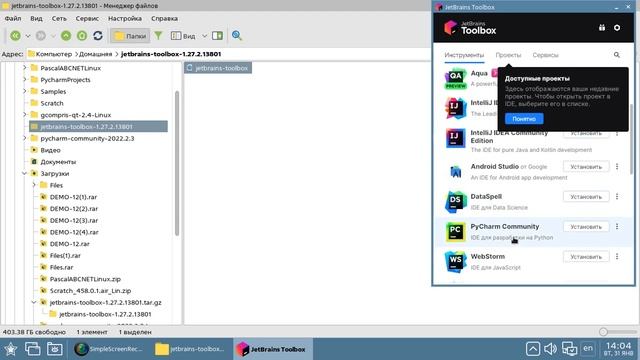
Task: Open the Toolbox search magnifier
Action: (617, 55)
